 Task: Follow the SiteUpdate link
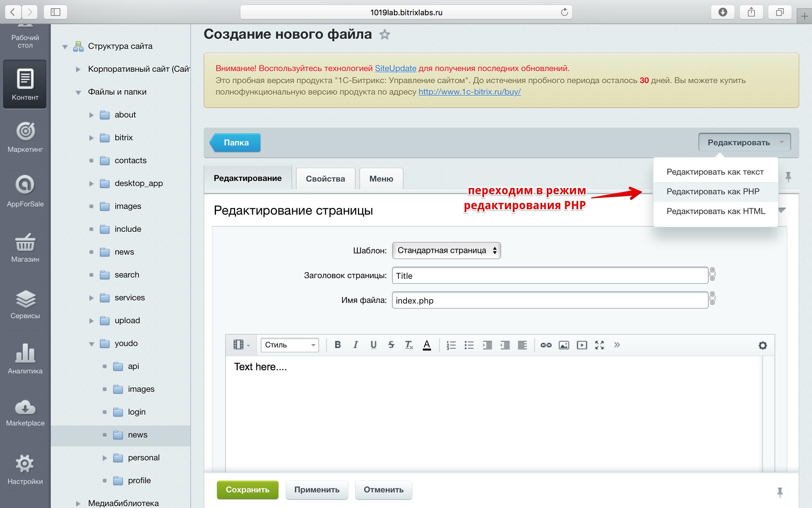[x=396, y=68]
